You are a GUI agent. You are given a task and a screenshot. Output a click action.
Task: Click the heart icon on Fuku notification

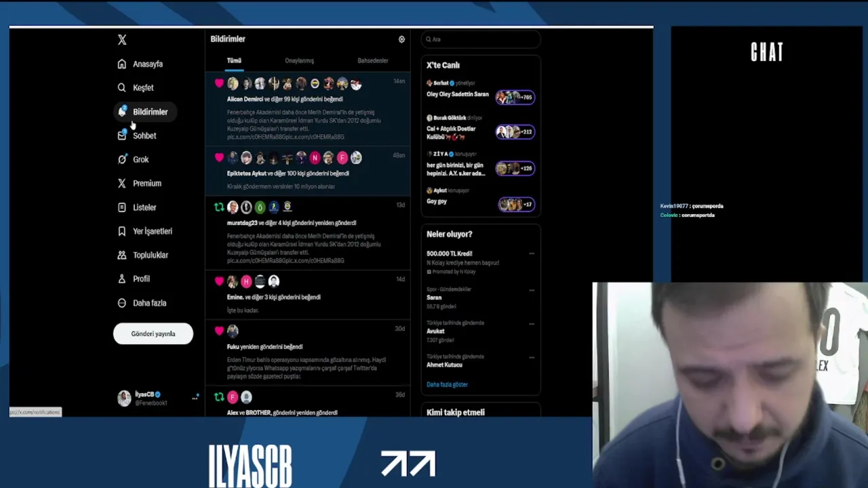click(x=219, y=331)
